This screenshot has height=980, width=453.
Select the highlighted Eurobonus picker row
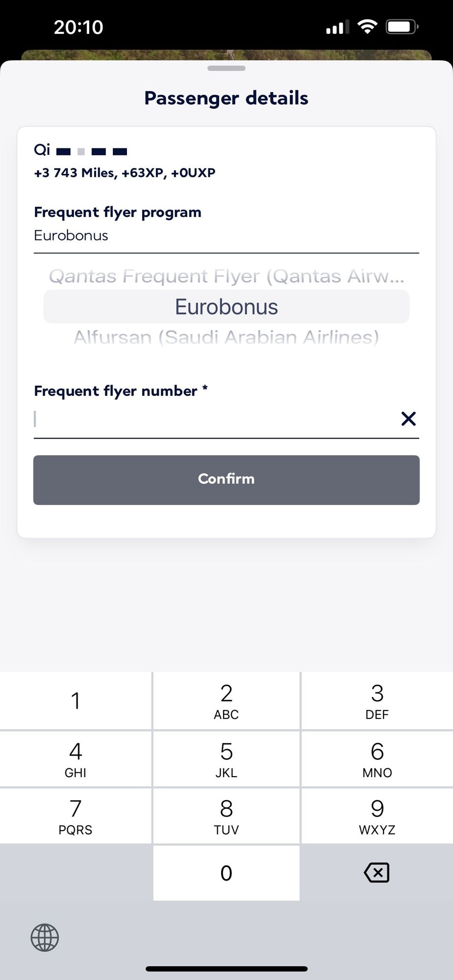[226, 307]
